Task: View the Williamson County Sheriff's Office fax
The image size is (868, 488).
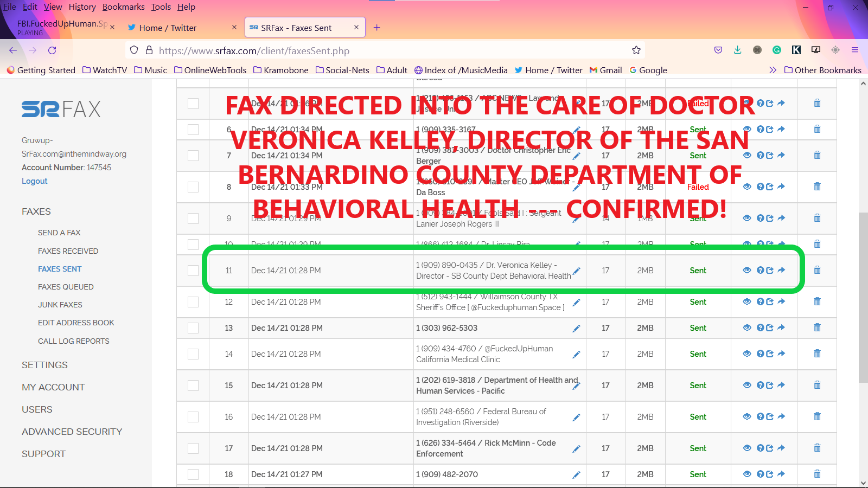Action: click(747, 301)
